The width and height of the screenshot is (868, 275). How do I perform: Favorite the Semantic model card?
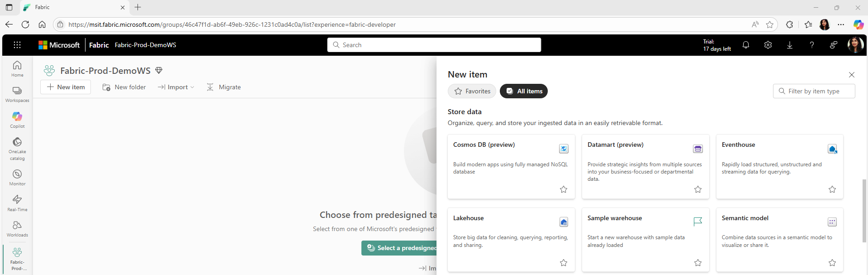coord(832,263)
